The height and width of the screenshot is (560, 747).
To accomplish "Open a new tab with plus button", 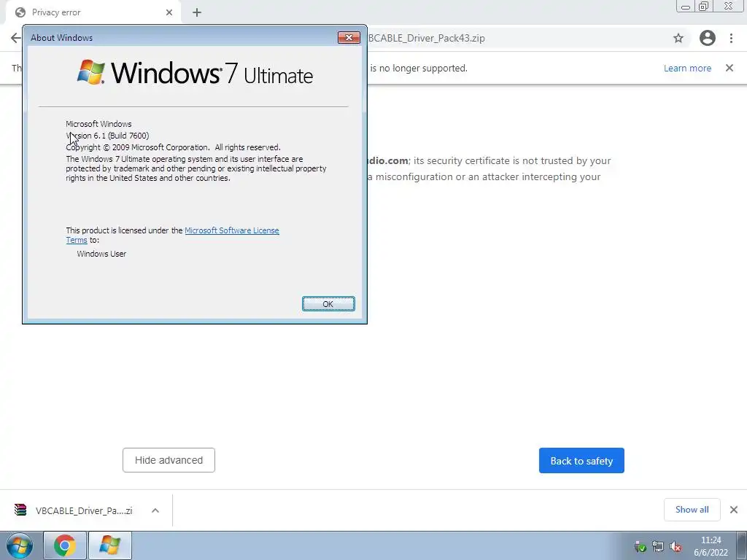I will (x=197, y=12).
